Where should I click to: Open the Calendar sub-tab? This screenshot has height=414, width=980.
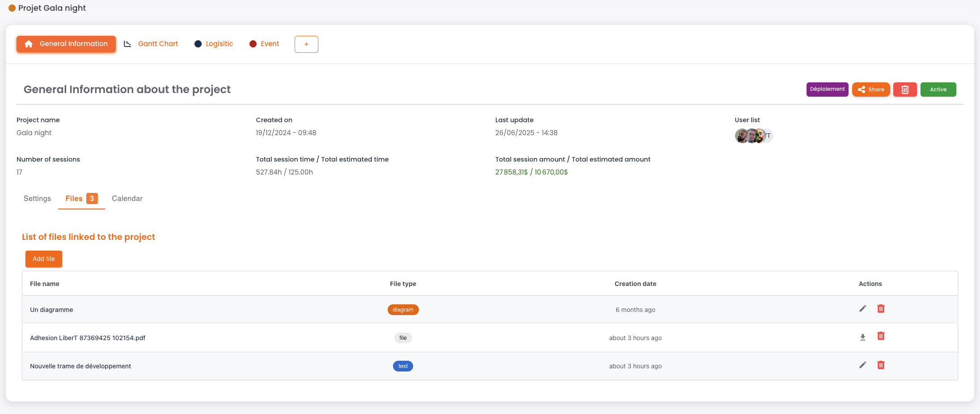pos(127,199)
